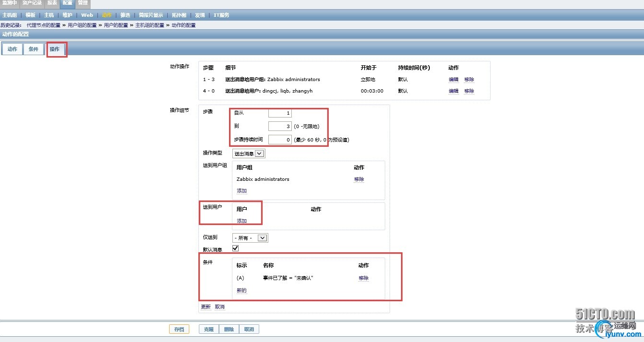Click 取消 link beside 更新
The height and width of the screenshot is (342, 644).
coord(219,307)
